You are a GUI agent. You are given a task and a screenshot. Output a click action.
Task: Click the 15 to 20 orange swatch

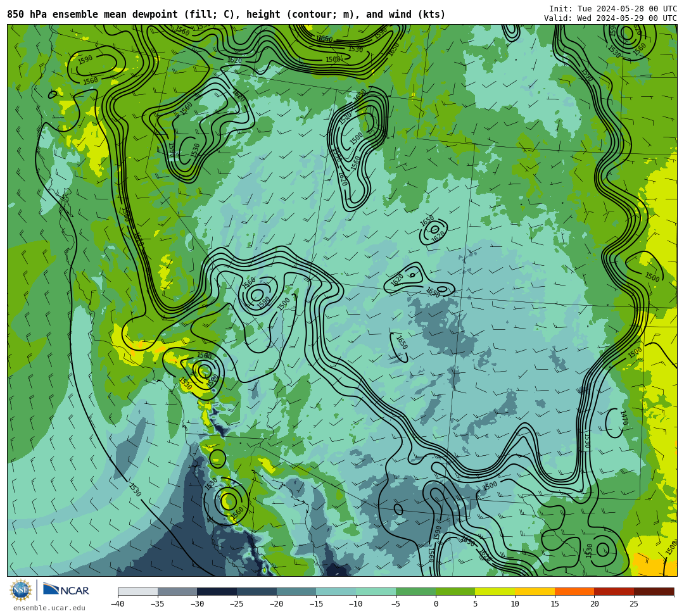pos(574,591)
